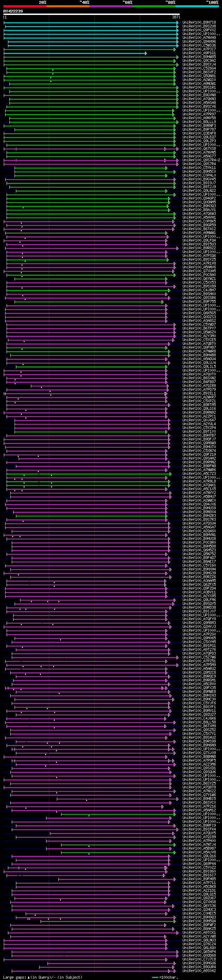Screen dimensions: 222x980
Task: Select label UniRef100_B9T1Y0
Action: (x=199, y=431)
